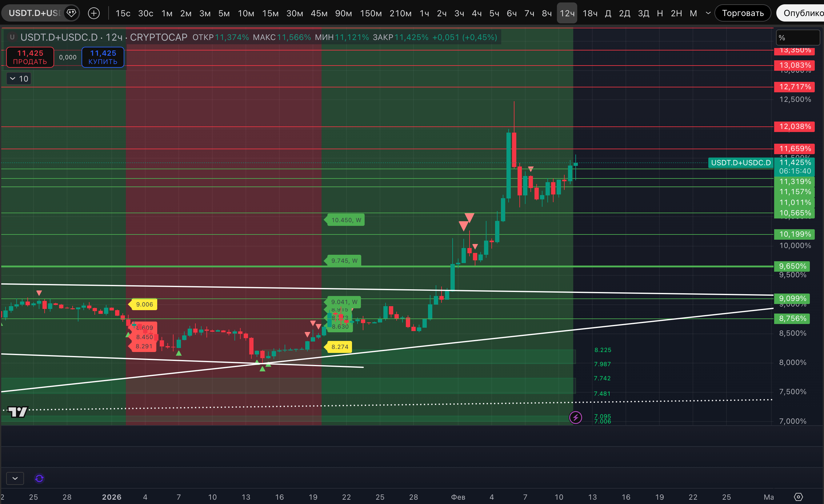Switch to the 1ч timeframe
Screen dimensions: 824x504
pos(424,13)
